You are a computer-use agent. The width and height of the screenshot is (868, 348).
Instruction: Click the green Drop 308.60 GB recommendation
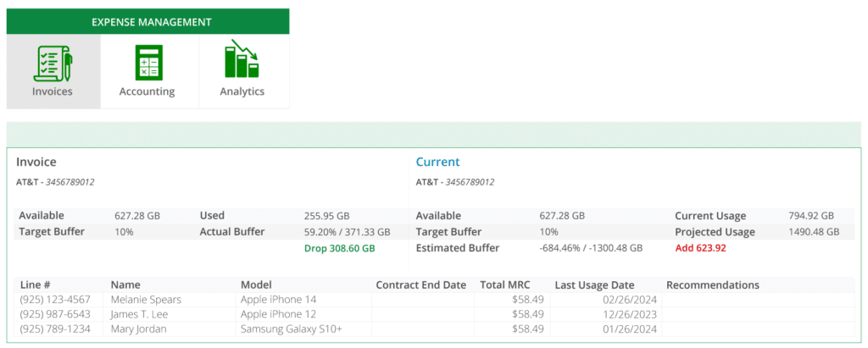(339, 248)
